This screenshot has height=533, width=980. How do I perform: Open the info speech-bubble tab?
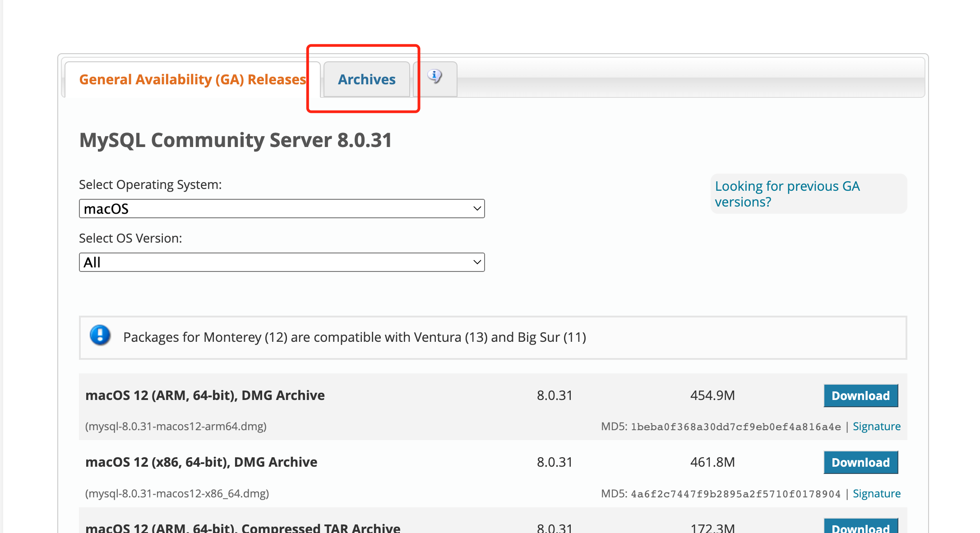(435, 78)
